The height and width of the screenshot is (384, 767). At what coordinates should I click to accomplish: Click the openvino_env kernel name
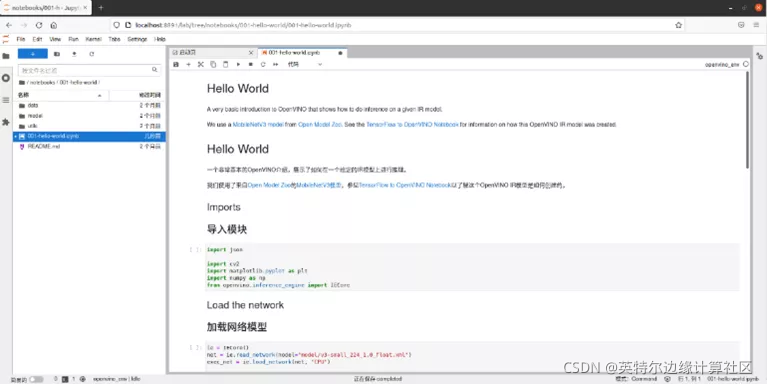coord(722,64)
